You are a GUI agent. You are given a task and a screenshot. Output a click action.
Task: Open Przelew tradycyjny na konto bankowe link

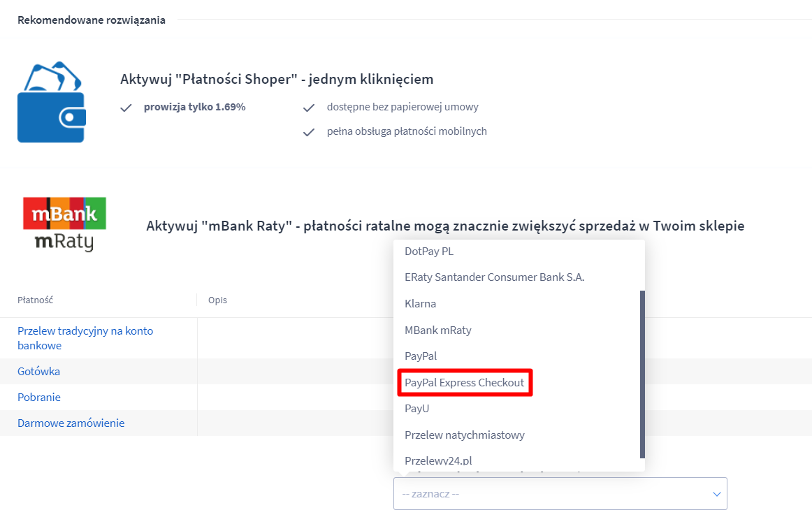click(x=85, y=338)
